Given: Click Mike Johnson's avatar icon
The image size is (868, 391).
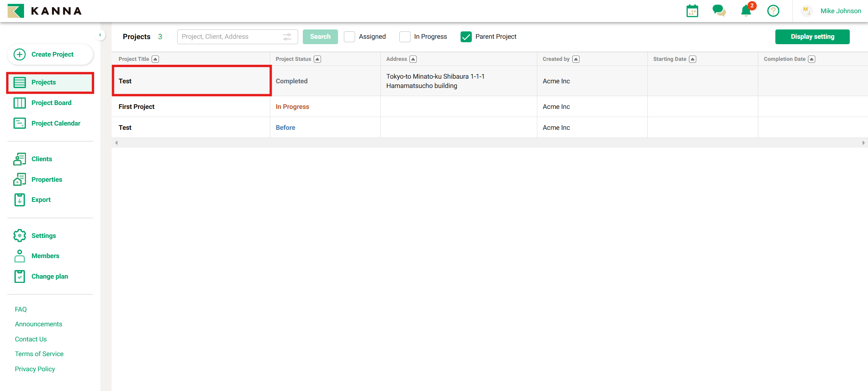Looking at the screenshot, I should click(x=806, y=11).
